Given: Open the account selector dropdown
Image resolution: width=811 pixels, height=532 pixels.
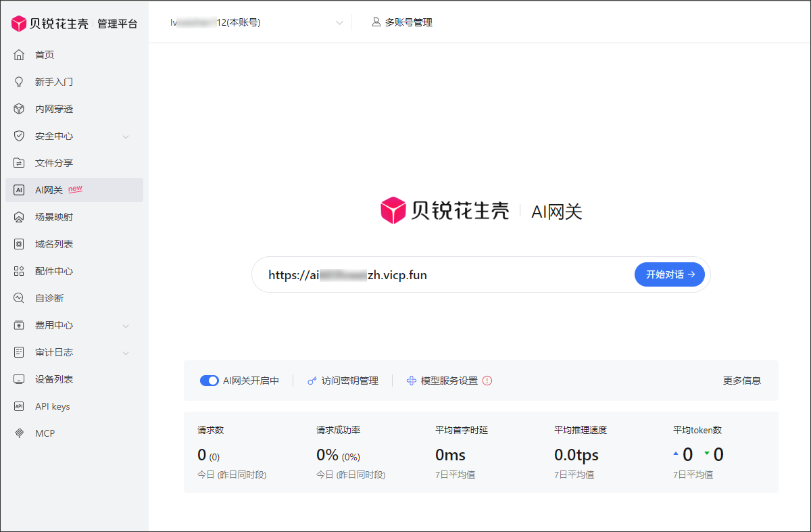Looking at the screenshot, I should coord(257,22).
